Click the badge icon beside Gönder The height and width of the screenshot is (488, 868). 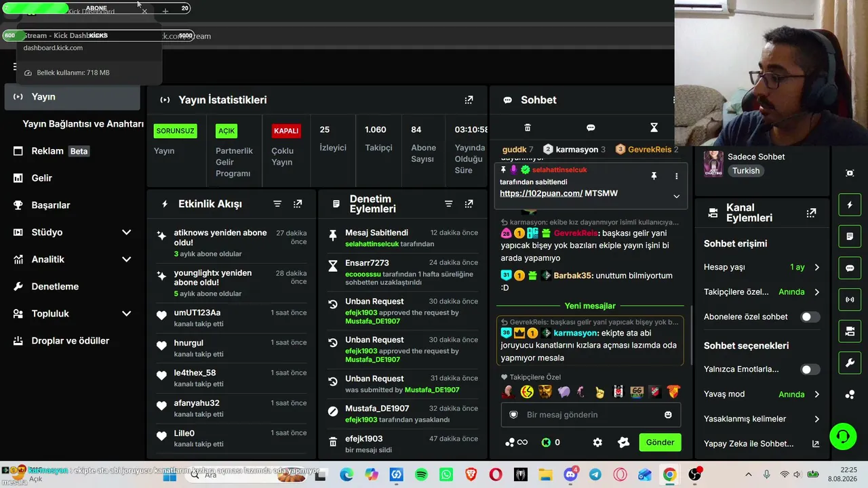(x=624, y=443)
